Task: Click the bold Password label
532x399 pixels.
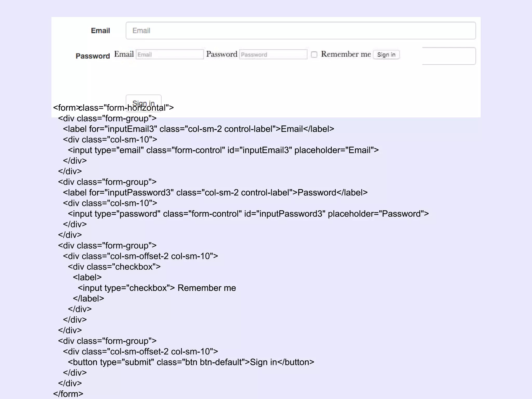Action: (x=93, y=56)
